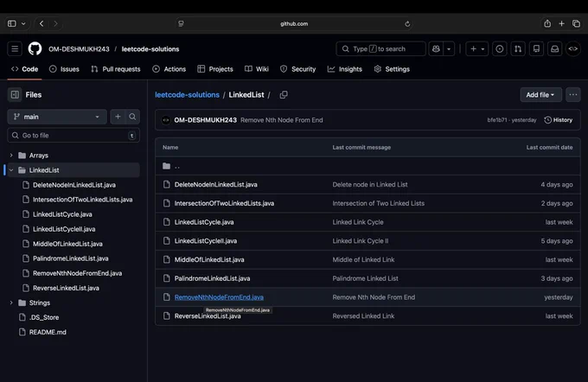Go to parent directory '..' row

367,166
